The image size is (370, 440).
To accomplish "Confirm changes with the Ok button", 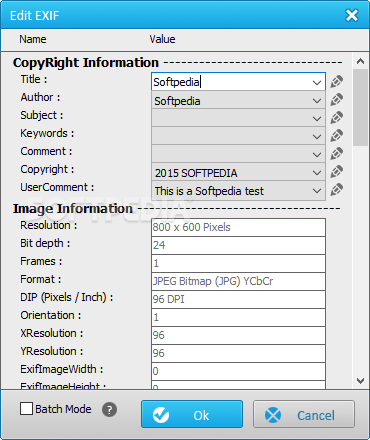I will coord(192,414).
